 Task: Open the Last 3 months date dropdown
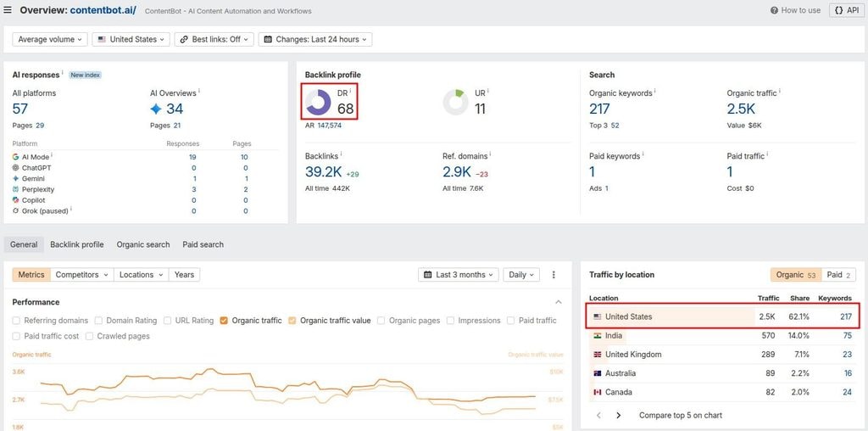(x=459, y=275)
